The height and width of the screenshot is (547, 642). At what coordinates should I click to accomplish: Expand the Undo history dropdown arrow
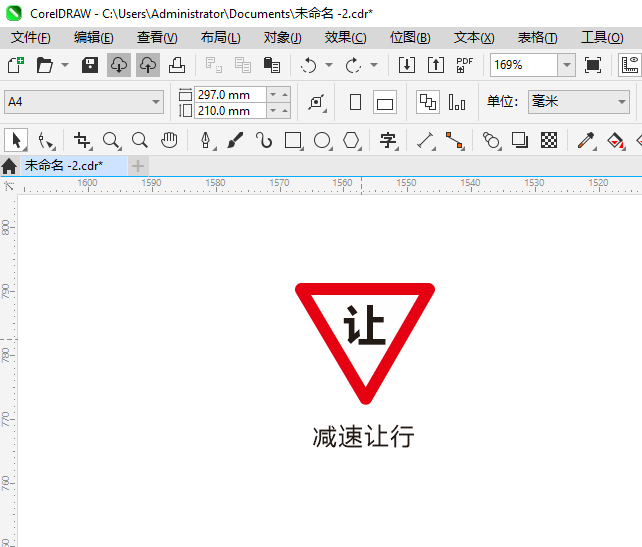[x=329, y=65]
